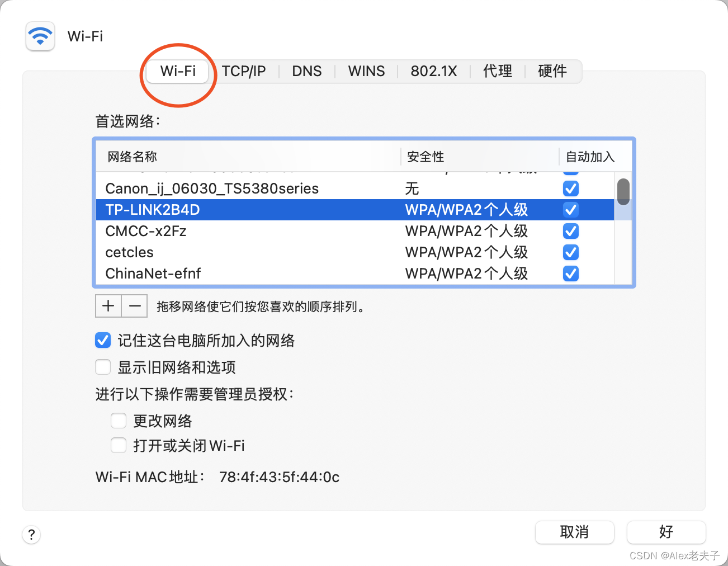Switch to the Wi-Fi tab

pyautogui.click(x=178, y=71)
